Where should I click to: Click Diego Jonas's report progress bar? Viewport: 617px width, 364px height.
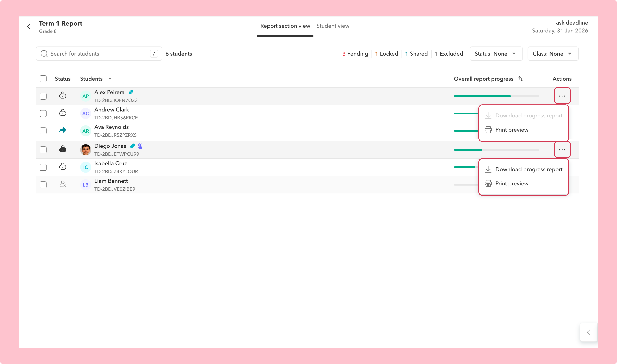(496, 150)
